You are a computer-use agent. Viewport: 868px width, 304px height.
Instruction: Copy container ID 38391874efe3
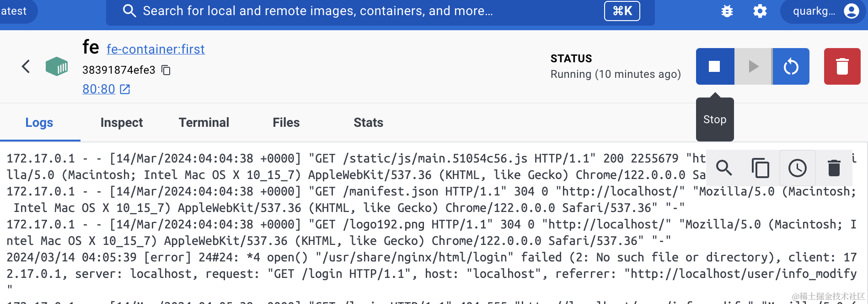tap(166, 70)
